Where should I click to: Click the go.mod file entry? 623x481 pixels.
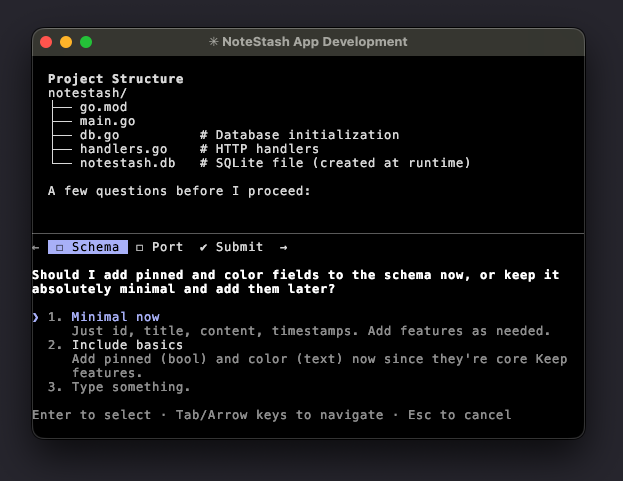(x=103, y=107)
